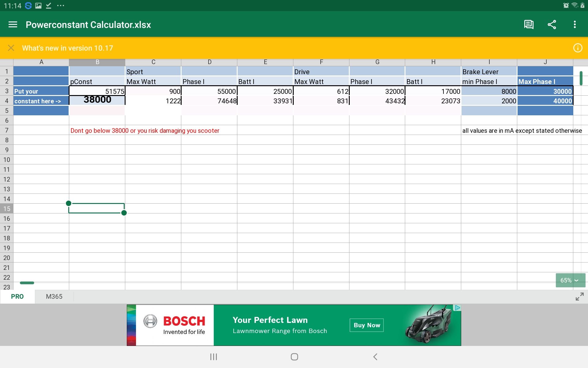
Task: Tap the AdChoices icon on the Bosch ad
Action: click(457, 308)
